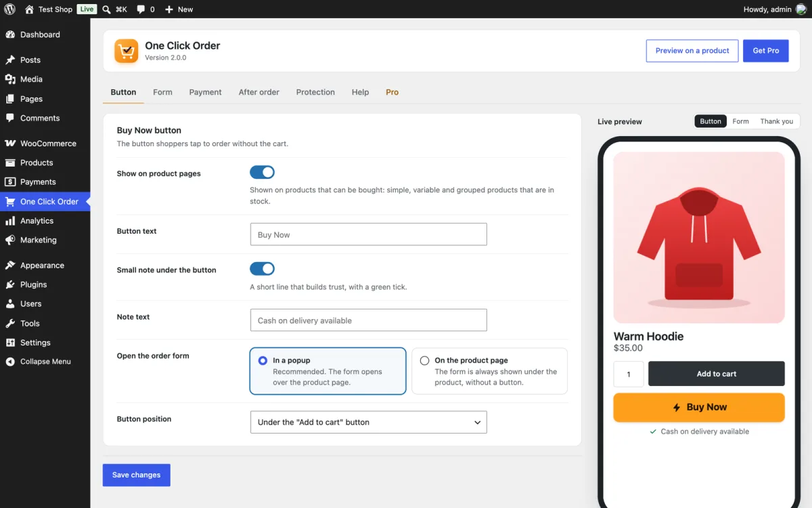Click the lightning bolt icon on Buy Now
This screenshot has height=508, width=812.
[677, 407]
